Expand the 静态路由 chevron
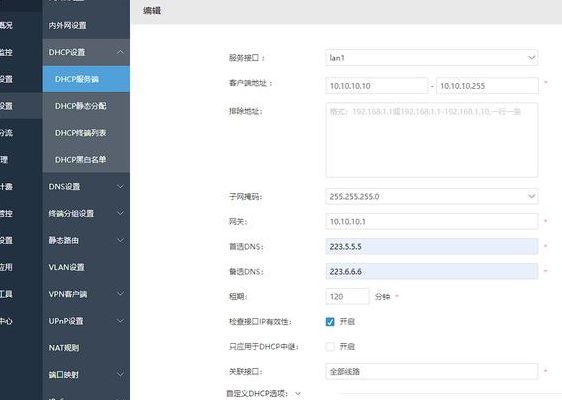562x400 pixels. [120, 240]
